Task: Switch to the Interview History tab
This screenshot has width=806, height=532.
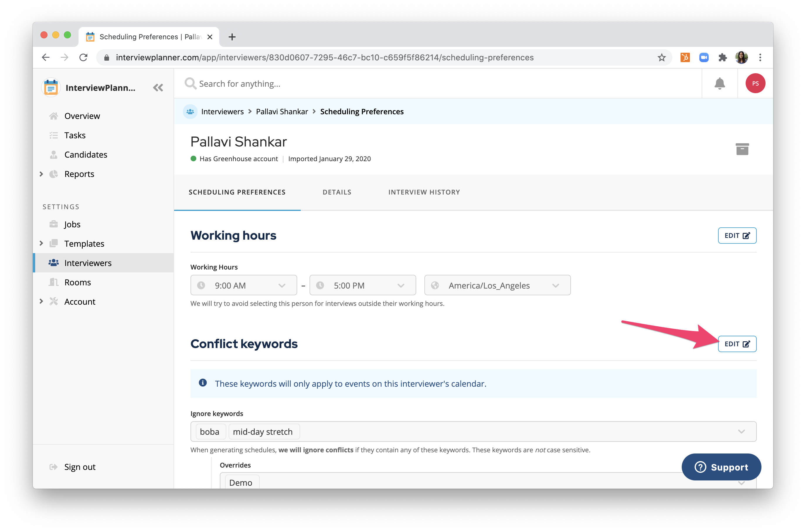Action: (x=424, y=192)
